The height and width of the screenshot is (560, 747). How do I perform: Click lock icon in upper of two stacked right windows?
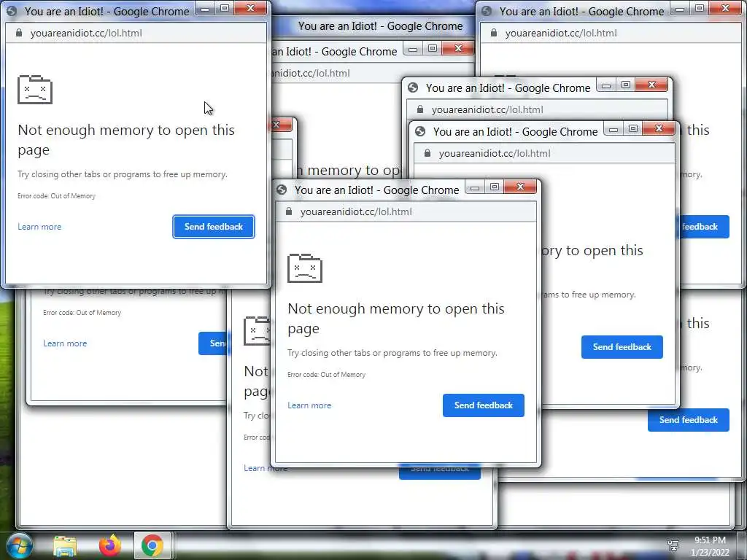point(420,109)
